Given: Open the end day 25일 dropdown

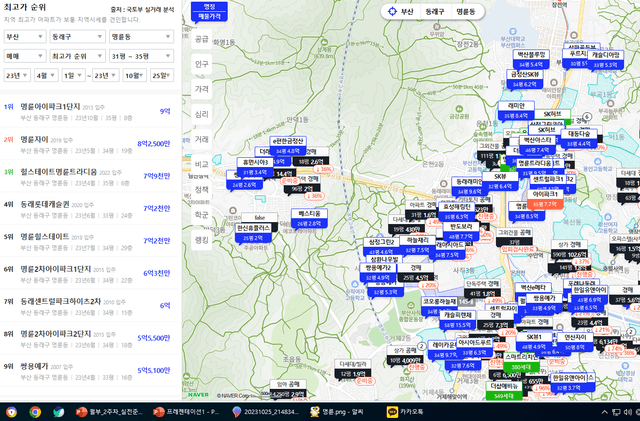Looking at the screenshot, I should coord(162,76).
